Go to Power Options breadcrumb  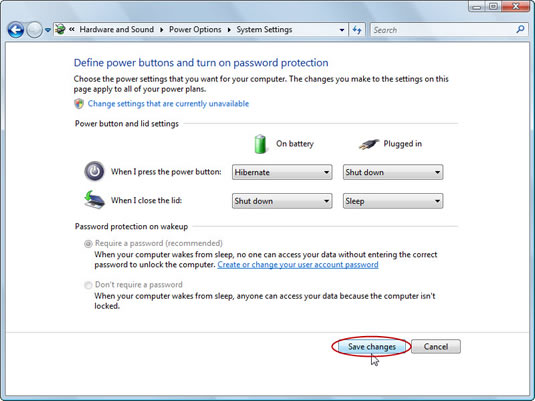[x=195, y=29]
